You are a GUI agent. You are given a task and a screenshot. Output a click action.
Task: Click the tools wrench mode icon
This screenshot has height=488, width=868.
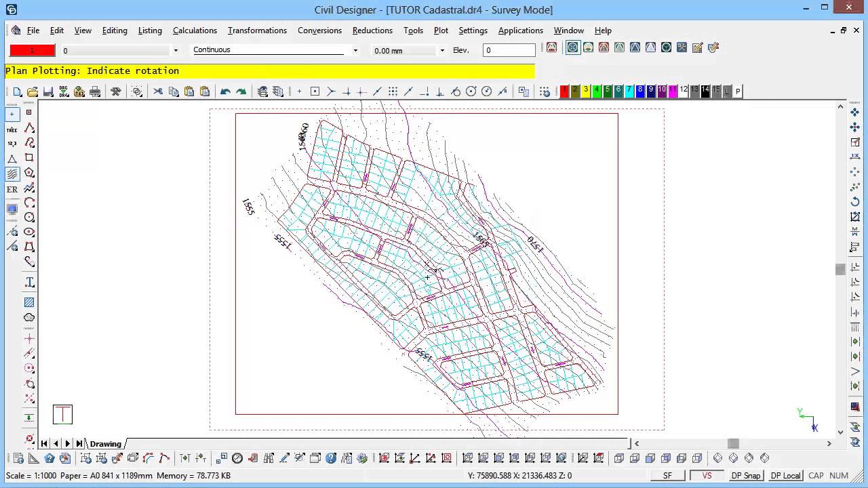click(x=682, y=47)
